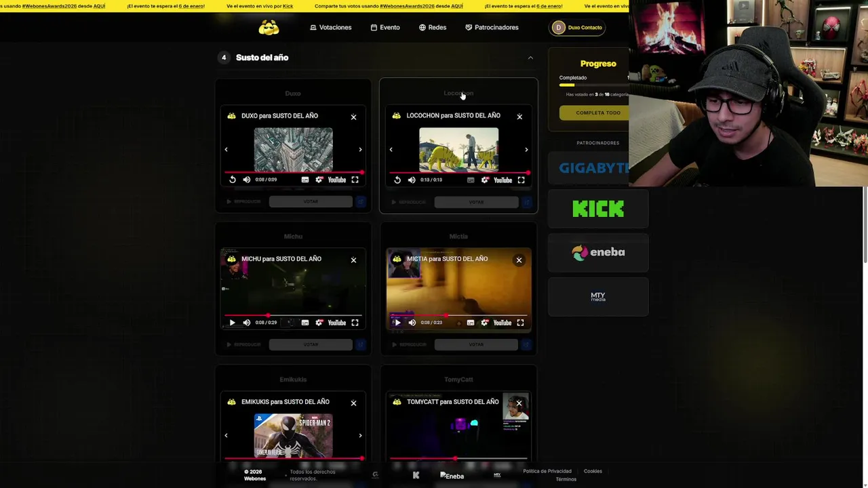Open settings gear on MICHU video
868x488 pixels.
tap(319, 323)
